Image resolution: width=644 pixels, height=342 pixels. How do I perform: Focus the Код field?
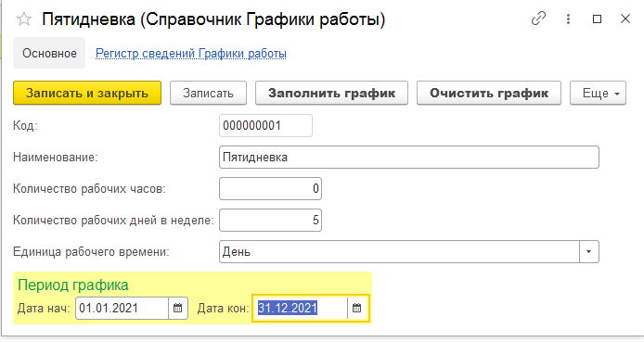point(265,125)
